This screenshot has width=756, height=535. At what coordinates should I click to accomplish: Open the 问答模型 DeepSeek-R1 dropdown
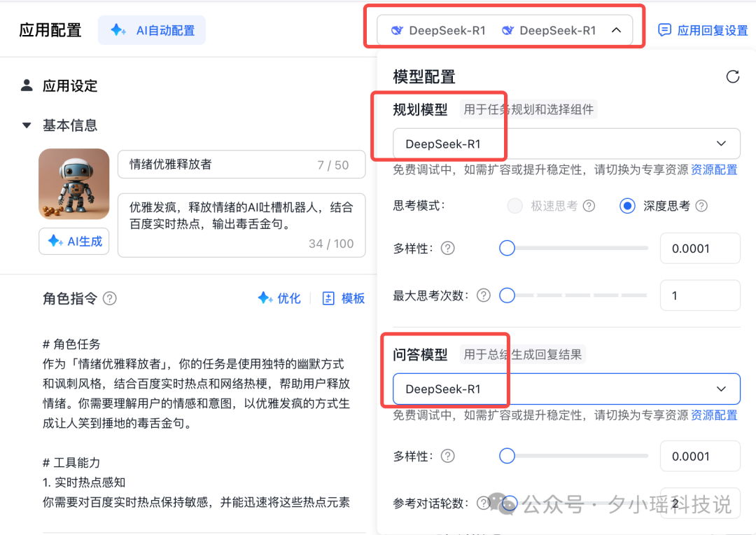tap(566, 389)
